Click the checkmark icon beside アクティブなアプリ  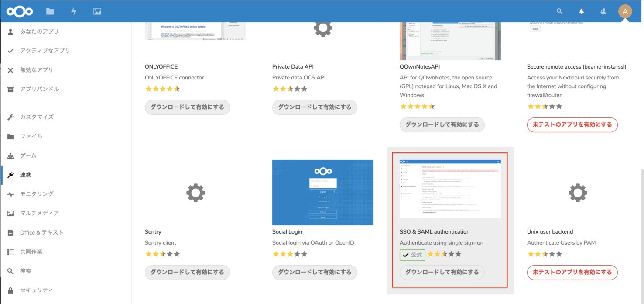(10, 51)
